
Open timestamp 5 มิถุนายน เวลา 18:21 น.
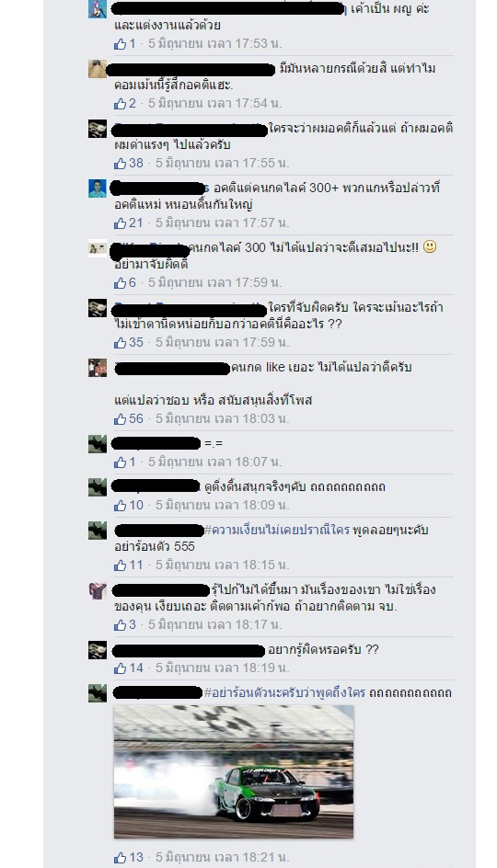click(222, 858)
